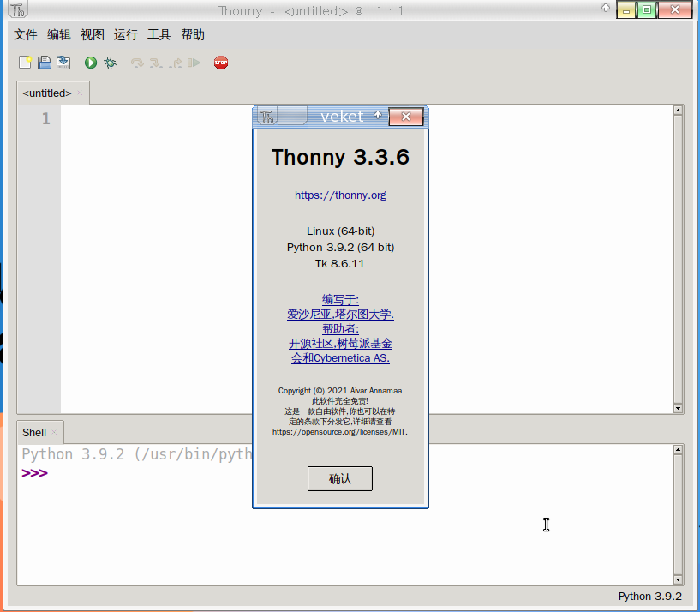Click the Step into toolbar icon
This screenshot has height=612, width=700.
[x=156, y=63]
